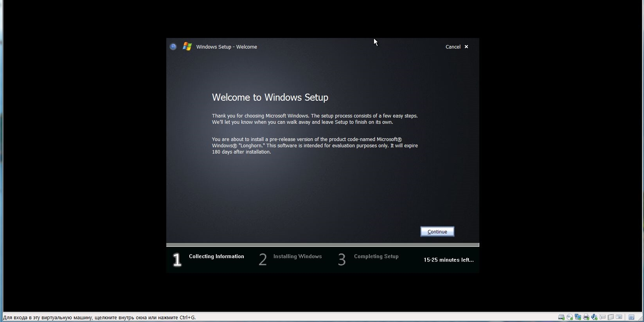Viewport: 644px width, 322px height.
Task: Select the Installing Windows step label
Action: (x=297, y=256)
